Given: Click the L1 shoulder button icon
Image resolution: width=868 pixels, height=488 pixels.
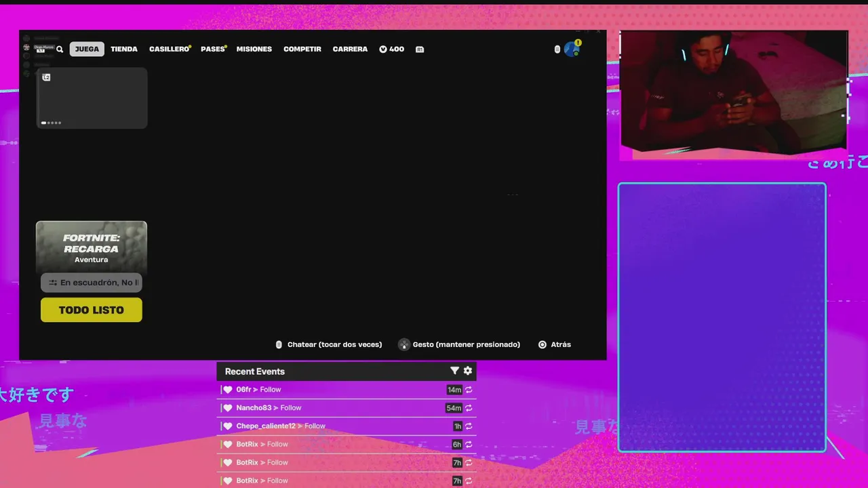Looking at the screenshot, I should coord(41,49).
